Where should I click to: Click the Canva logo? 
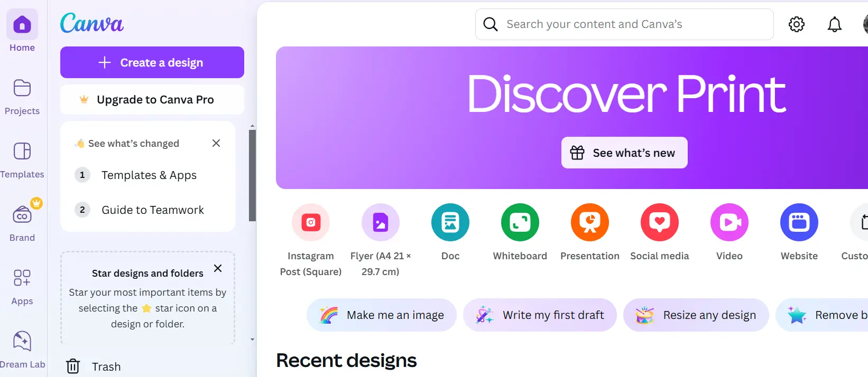[x=92, y=23]
